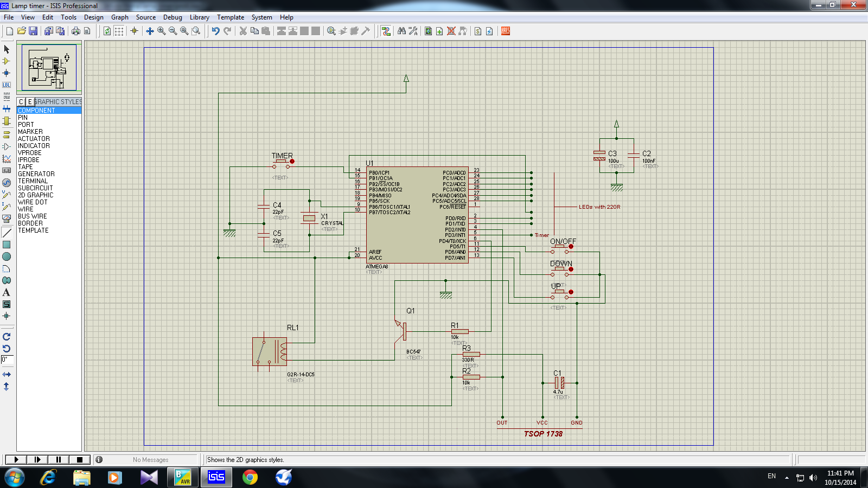Toggle the grid display in the toolbar

(x=119, y=31)
